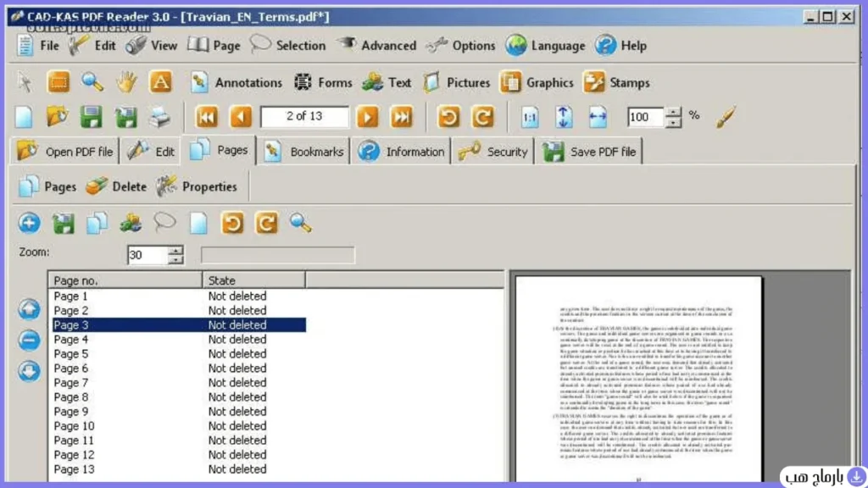The height and width of the screenshot is (488, 868).
Task: Rotate page clockwise in main toolbar
Action: (x=482, y=117)
